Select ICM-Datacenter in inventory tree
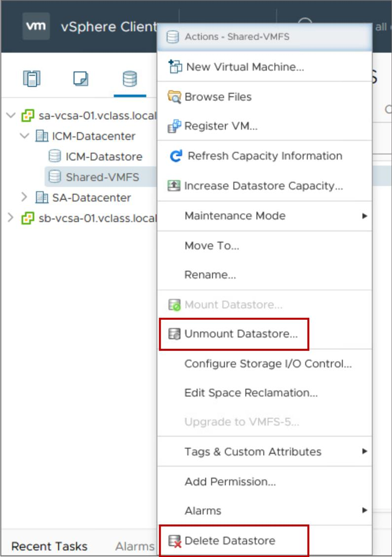The height and width of the screenshot is (557, 392). click(x=94, y=136)
